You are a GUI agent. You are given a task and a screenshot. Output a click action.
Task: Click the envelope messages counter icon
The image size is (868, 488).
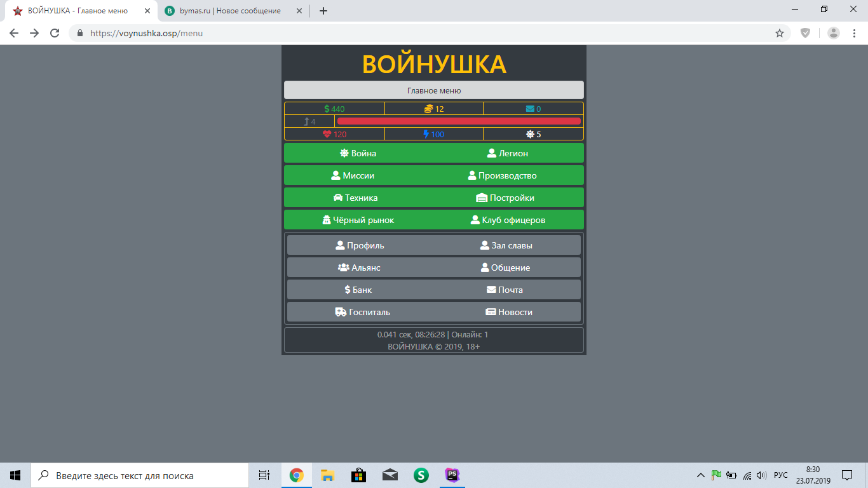tap(530, 109)
